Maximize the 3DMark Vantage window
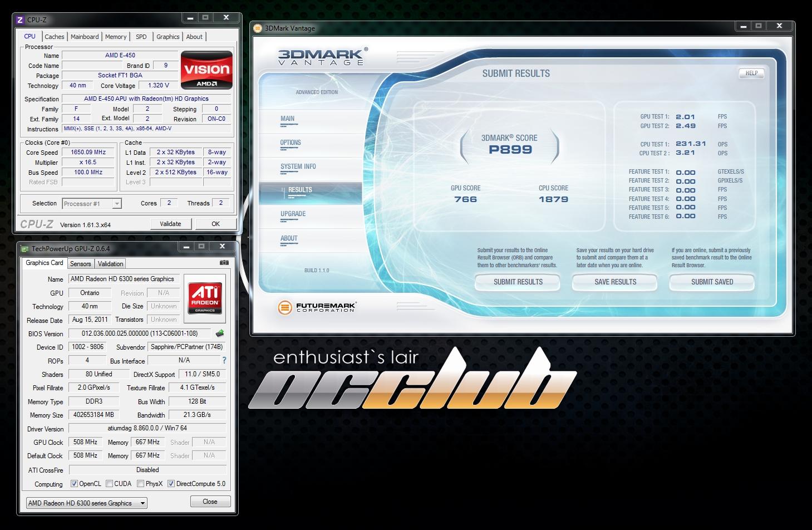Image resolution: width=812 pixels, height=530 pixels. click(x=758, y=26)
